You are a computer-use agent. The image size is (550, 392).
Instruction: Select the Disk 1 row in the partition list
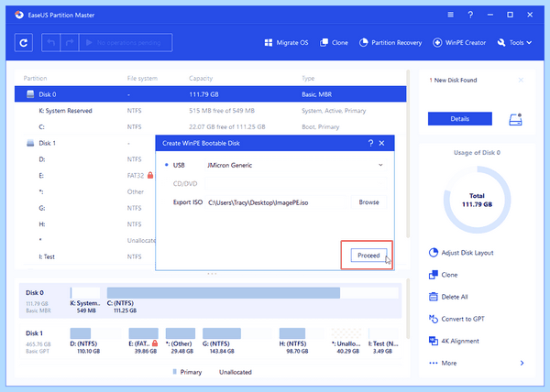coord(85,143)
